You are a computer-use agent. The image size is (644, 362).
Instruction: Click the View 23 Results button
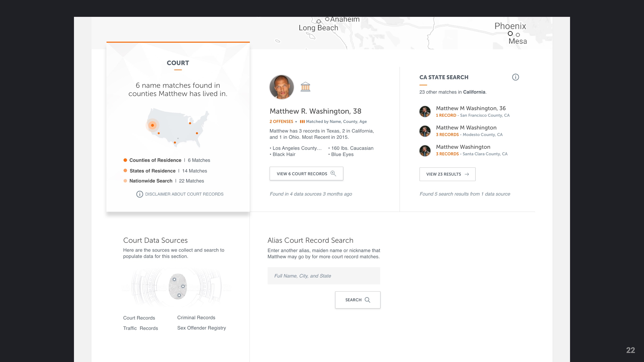coord(447,174)
